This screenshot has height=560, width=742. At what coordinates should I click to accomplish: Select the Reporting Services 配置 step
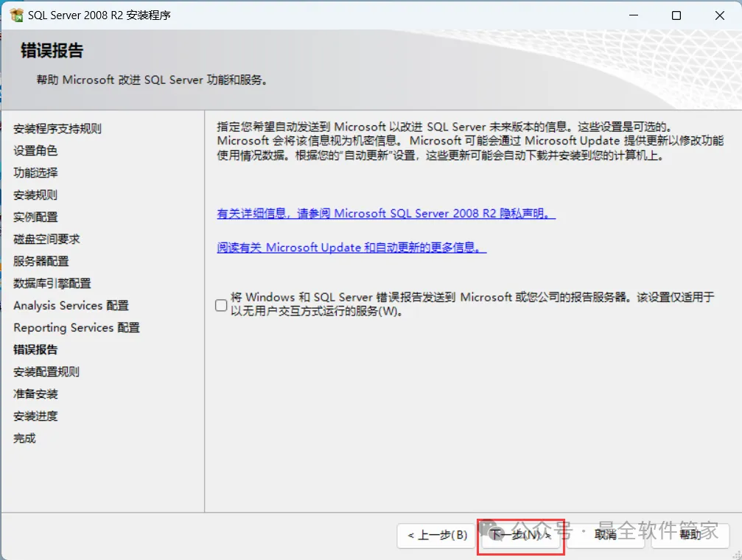[77, 328]
